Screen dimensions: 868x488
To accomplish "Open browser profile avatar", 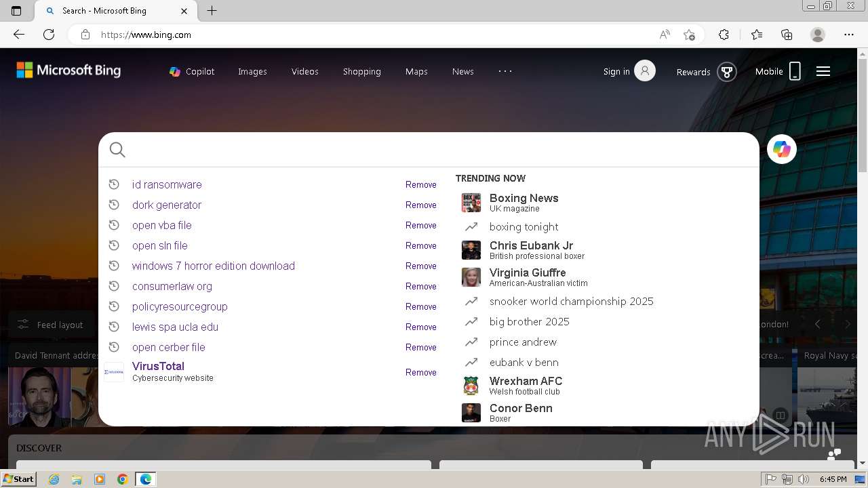I will (818, 35).
